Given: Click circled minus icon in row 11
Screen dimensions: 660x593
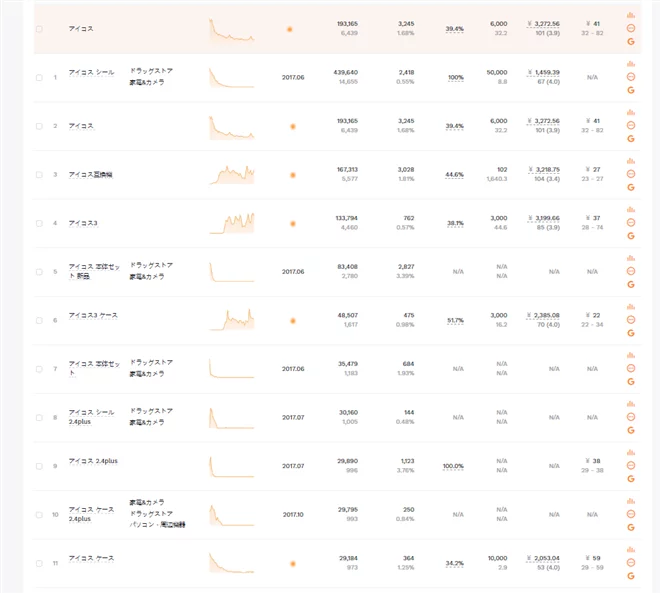Looking at the screenshot, I should coord(631,563).
